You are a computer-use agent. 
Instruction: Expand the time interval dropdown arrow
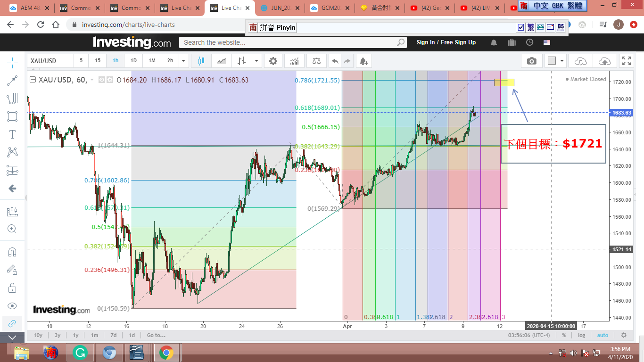pos(184,61)
